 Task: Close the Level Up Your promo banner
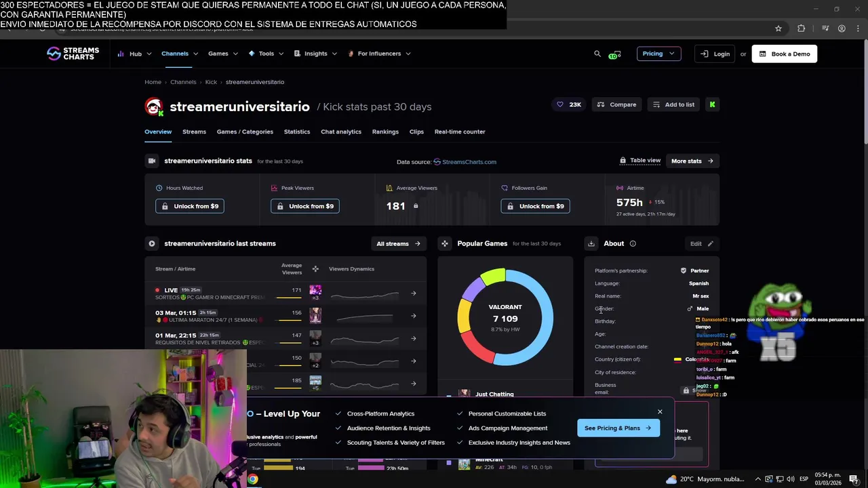coord(660,411)
